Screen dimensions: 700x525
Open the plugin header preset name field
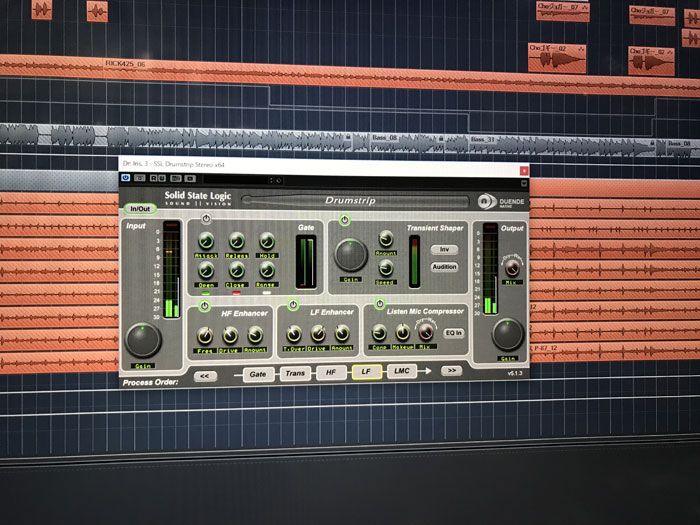point(235,179)
